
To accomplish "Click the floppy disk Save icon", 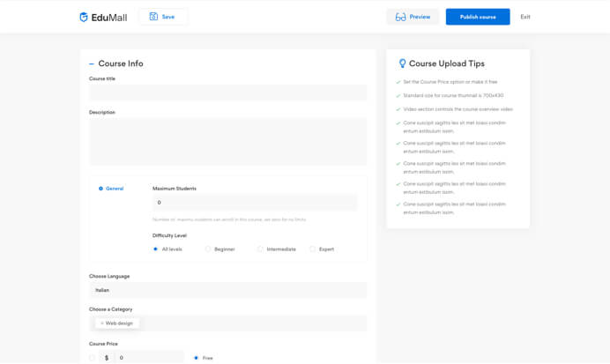I will tap(153, 17).
